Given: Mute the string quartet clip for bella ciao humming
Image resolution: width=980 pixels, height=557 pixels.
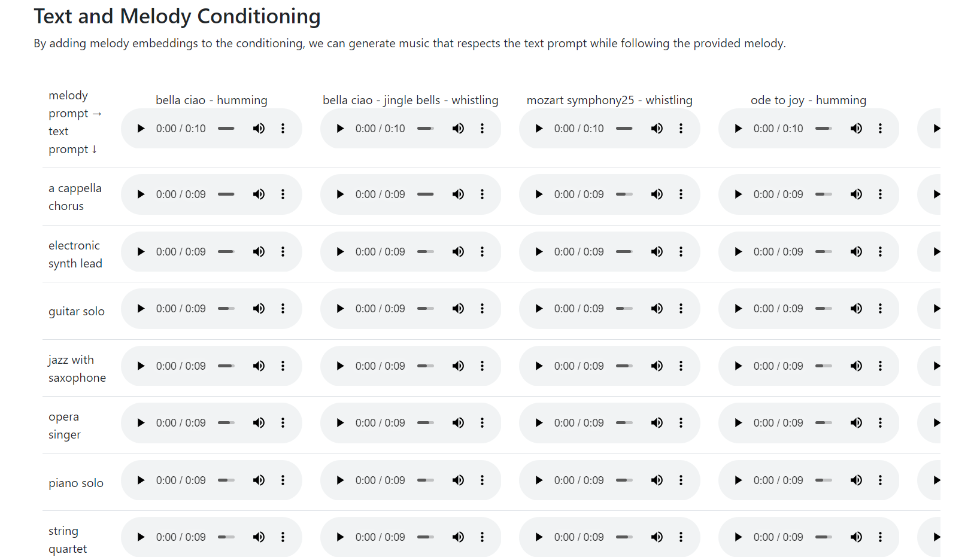Looking at the screenshot, I should pos(259,537).
